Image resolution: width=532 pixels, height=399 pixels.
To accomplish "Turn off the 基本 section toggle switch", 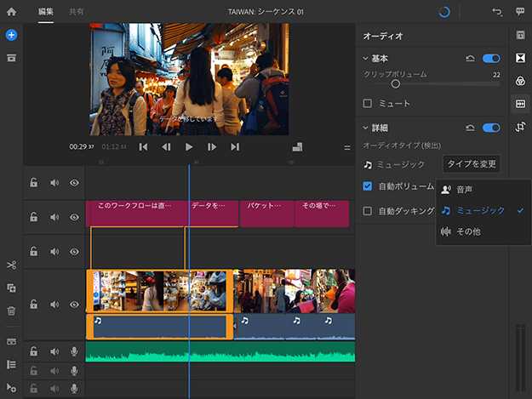I will tap(491, 59).
